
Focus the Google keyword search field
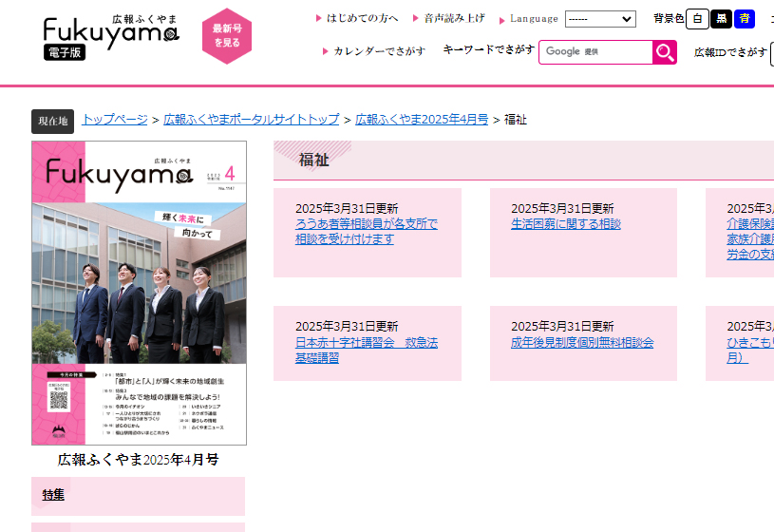click(x=595, y=52)
